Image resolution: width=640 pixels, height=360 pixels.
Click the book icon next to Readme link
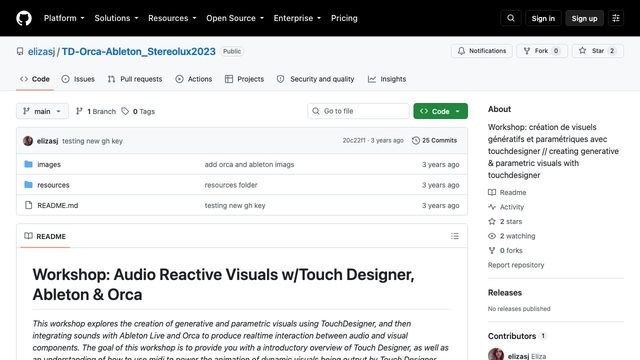pyautogui.click(x=492, y=192)
